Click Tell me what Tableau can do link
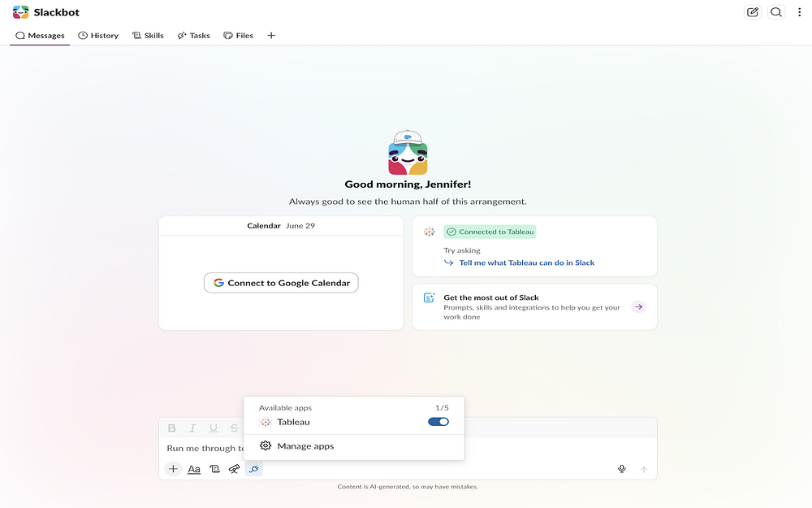Screen dimensions: 812x508 527,263
